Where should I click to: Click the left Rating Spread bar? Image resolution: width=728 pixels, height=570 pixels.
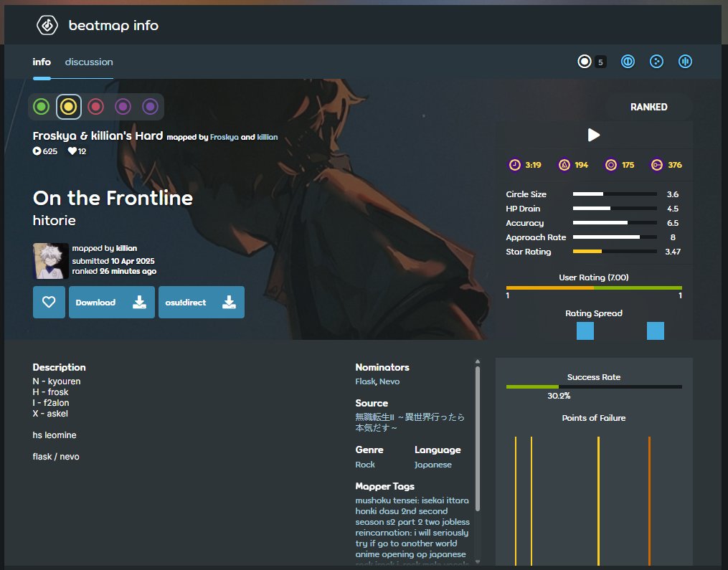585,331
